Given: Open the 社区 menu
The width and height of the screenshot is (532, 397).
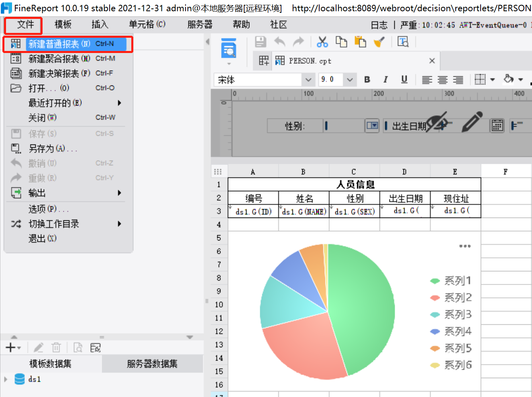Looking at the screenshot, I should point(278,25).
